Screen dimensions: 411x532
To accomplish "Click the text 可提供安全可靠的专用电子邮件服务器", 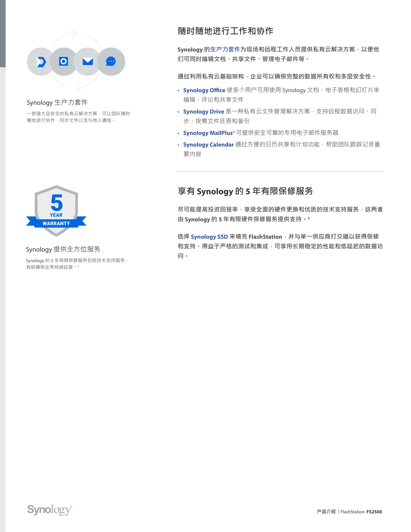I will pos(287,133).
